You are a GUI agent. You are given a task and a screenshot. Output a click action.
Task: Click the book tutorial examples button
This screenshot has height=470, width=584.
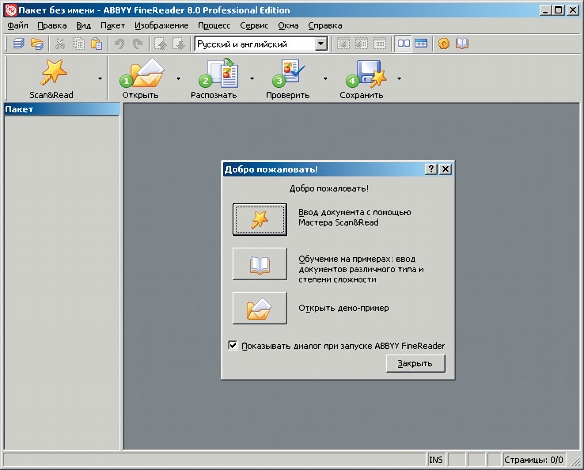click(x=260, y=264)
